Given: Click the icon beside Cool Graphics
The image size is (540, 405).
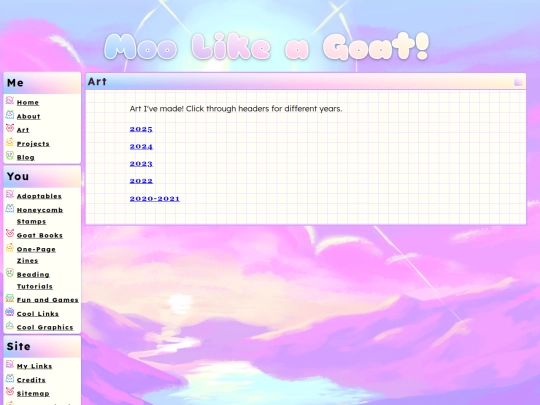Looking at the screenshot, I should point(10,326).
